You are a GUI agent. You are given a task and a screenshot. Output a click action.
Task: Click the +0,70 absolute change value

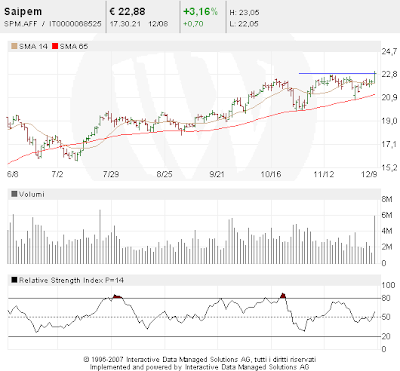(193, 24)
